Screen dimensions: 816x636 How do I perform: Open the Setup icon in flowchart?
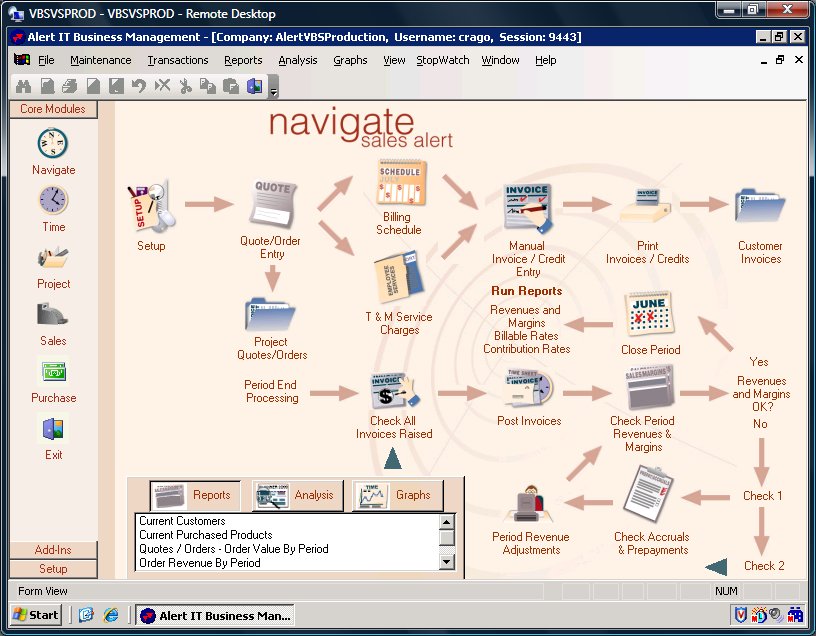click(x=150, y=208)
